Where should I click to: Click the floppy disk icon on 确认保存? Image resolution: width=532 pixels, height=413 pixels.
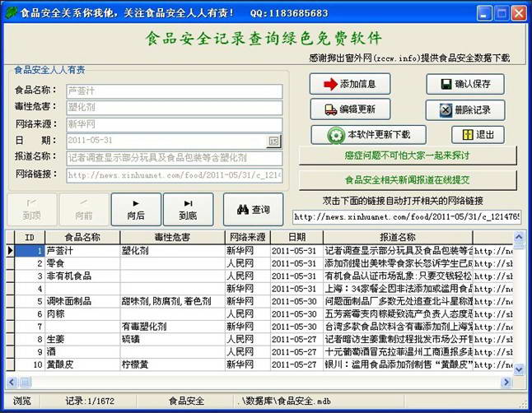click(x=446, y=84)
